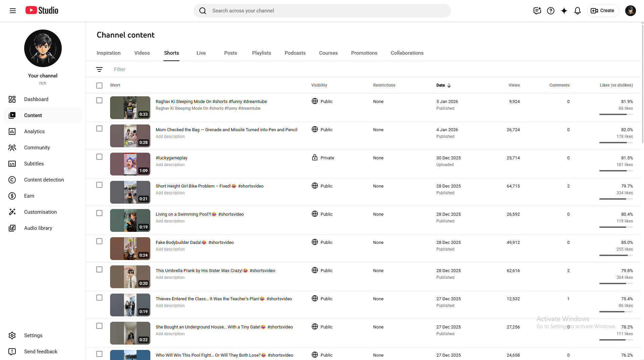Viewport: 644px width, 360px height.
Task: Open the live feedback icon in the top bar
Action: tap(537, 10)
